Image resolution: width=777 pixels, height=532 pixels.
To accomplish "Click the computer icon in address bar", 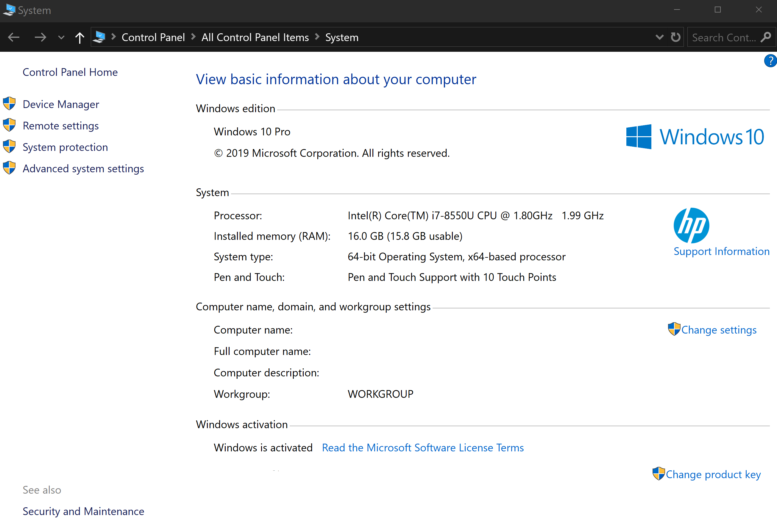I will coord(100,37).
